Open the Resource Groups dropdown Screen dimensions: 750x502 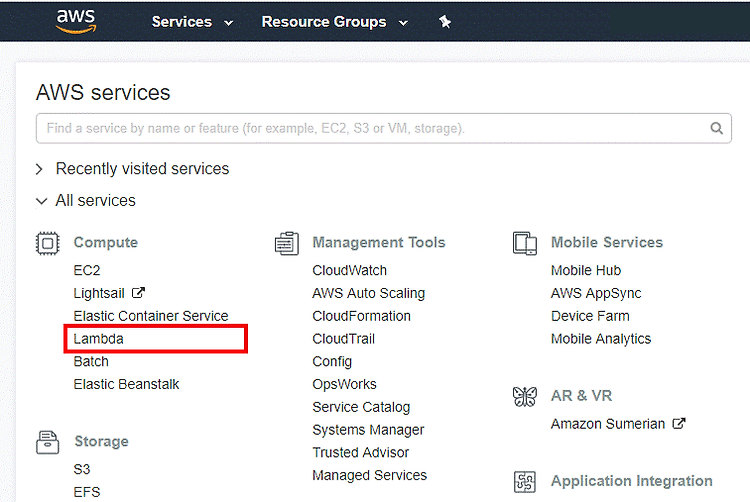(x=335, y=22)
